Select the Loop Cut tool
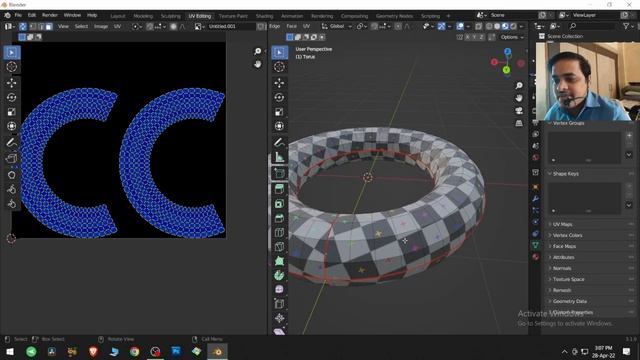 pyautogui.click(x=280, y=232)
